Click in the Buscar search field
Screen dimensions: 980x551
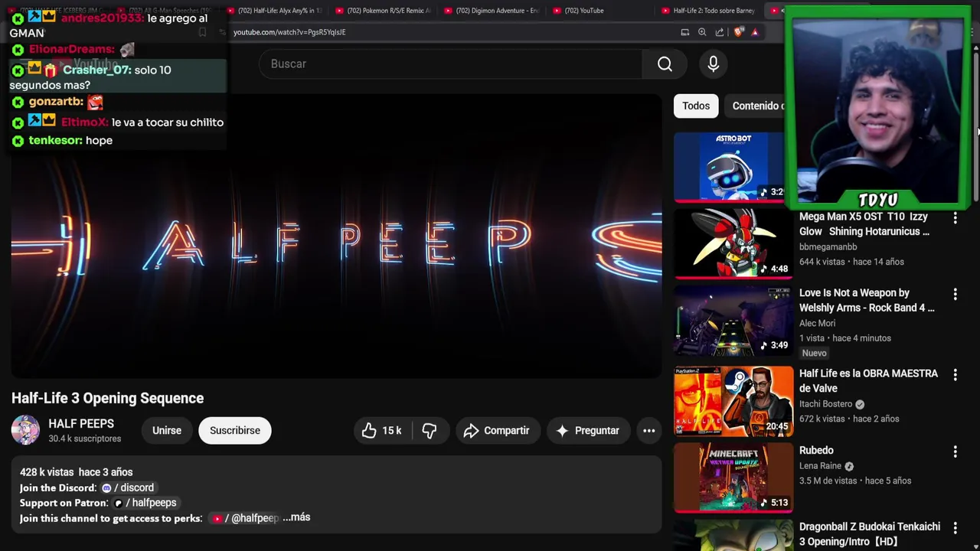(451, 64)
